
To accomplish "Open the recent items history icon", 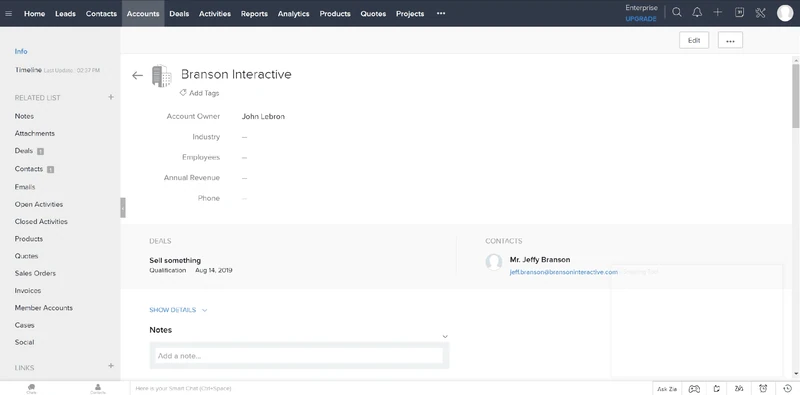I will tap(787, 389).
